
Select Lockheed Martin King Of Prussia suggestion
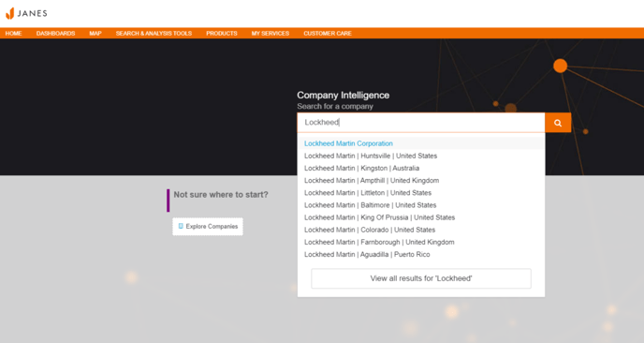421,217
